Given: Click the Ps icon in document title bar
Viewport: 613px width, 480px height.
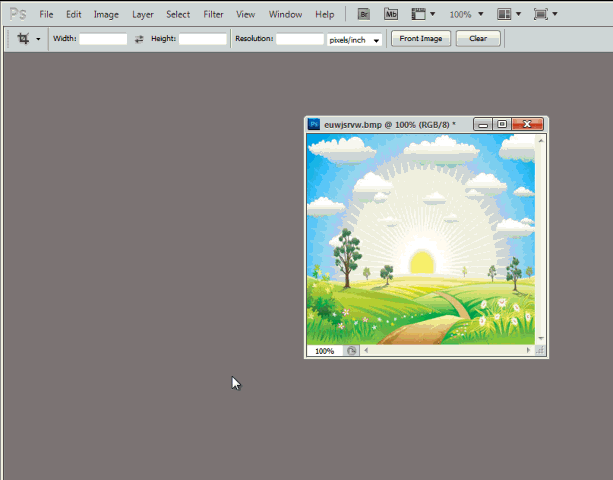Looking at the screenshot, I should 314,124.
